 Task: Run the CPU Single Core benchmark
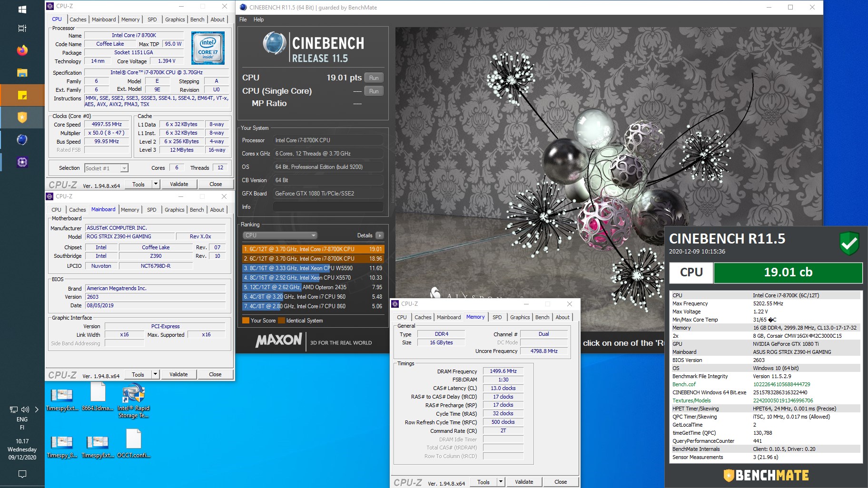tap(374, 91)
